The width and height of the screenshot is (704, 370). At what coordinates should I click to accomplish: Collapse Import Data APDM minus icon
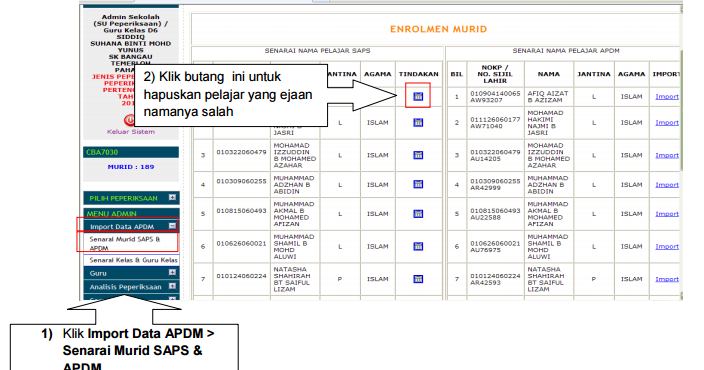(x=172, y=226)
